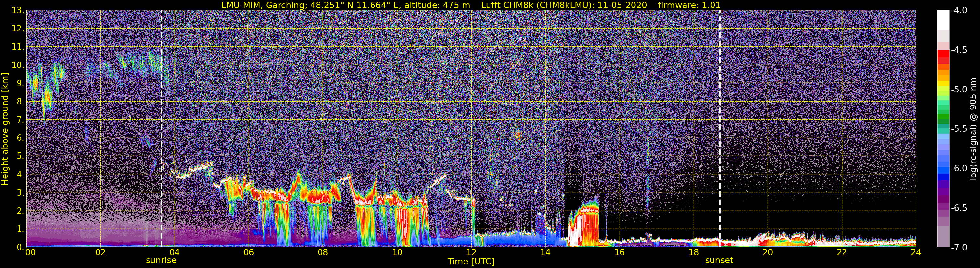980x268 pixels.
Task: Click the '-4.5' colorbar tick value
Action: coord(960,50)
